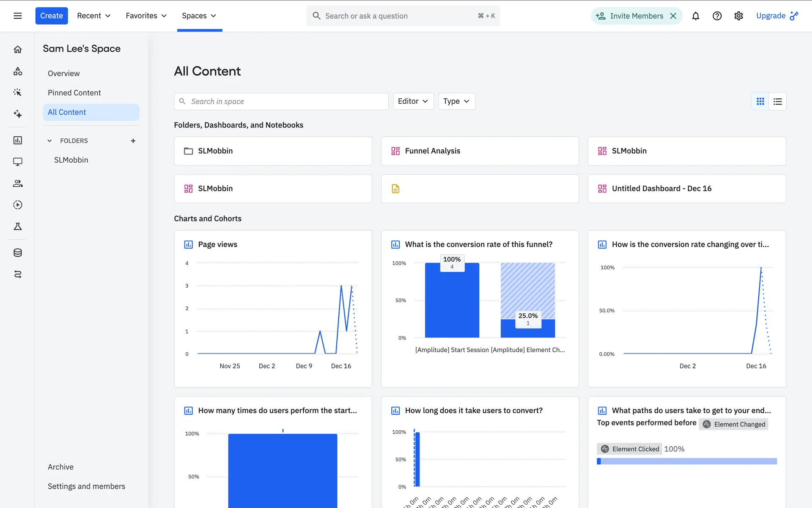Viewport: 812px width, 508px height.
Task: Open the Recent menu
Action: tap(93, 16)
